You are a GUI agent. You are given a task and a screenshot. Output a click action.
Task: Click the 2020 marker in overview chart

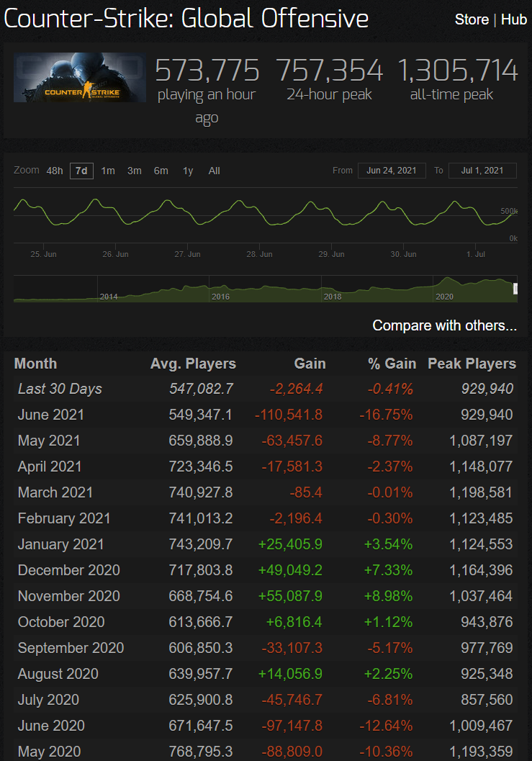pos(445,297)
